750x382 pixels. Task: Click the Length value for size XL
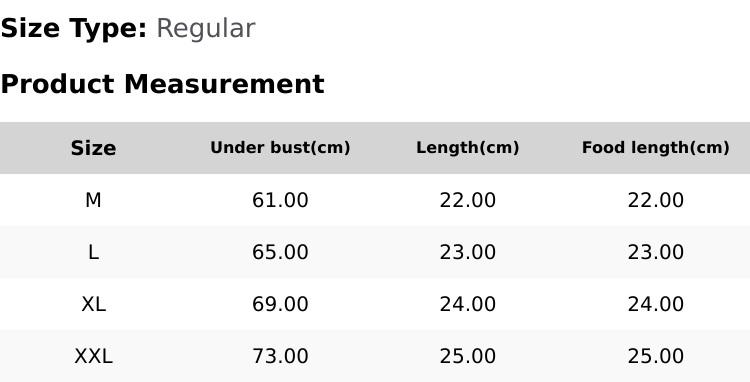(468, 304)
